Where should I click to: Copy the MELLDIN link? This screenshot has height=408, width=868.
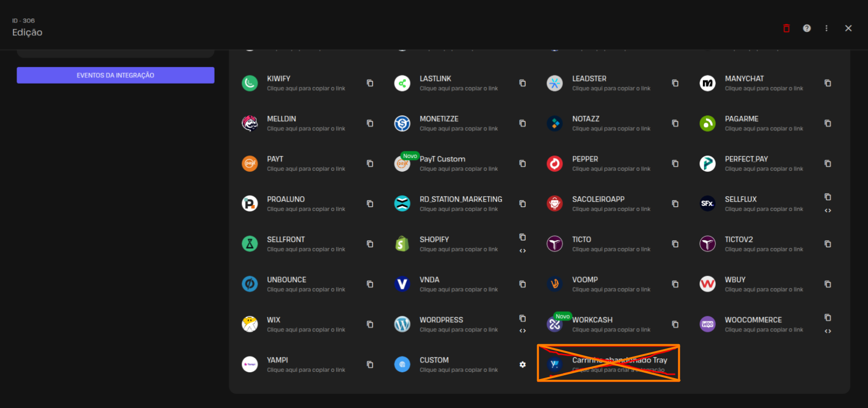370,124
